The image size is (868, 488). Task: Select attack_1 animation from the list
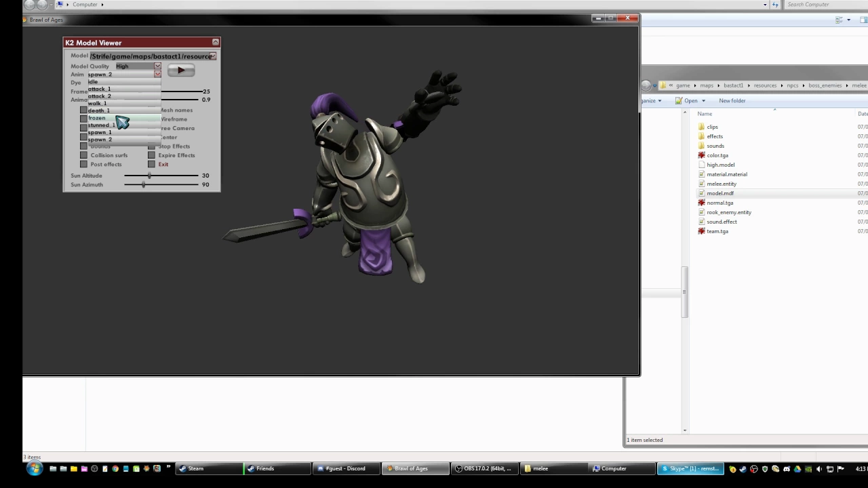[123, 89]
